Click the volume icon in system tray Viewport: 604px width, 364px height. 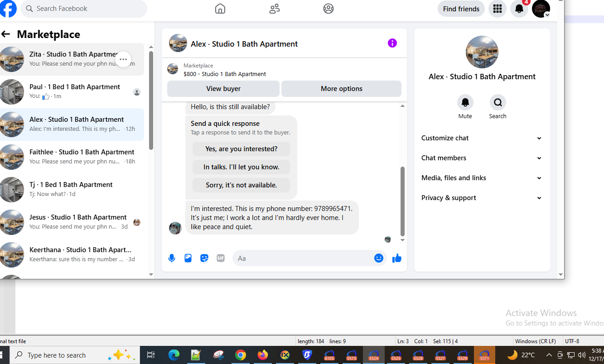(582, 355)
